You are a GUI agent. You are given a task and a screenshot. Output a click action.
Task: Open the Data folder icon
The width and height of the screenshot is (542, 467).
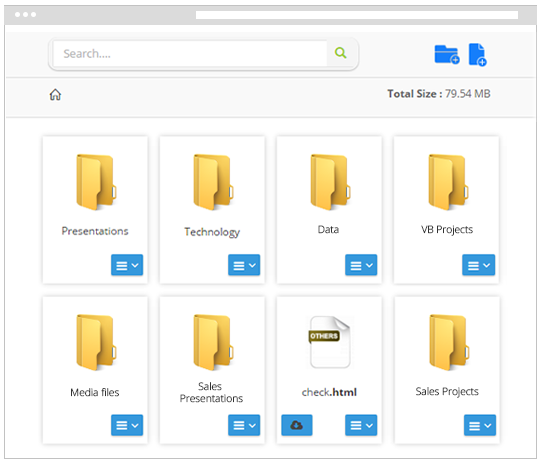(x=330, y=182)
